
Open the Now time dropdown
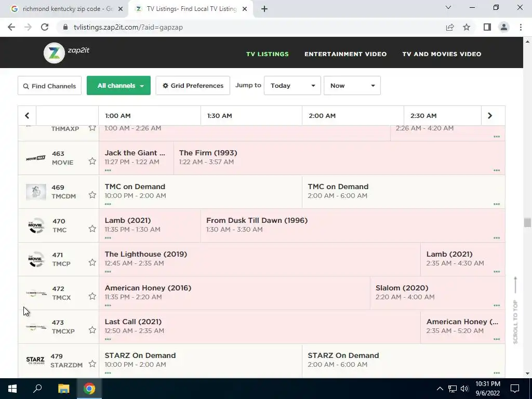pyautogui.click(x=352, y=86)
